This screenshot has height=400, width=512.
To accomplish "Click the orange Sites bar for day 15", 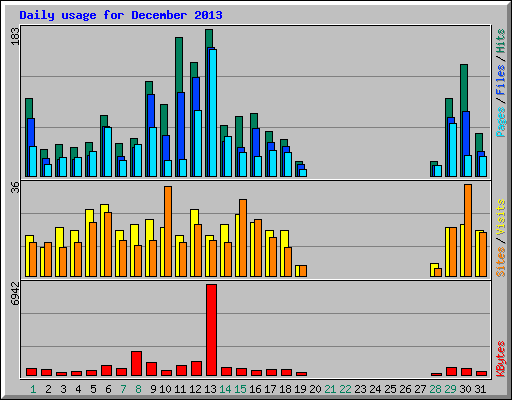I will tap(243, 238).
